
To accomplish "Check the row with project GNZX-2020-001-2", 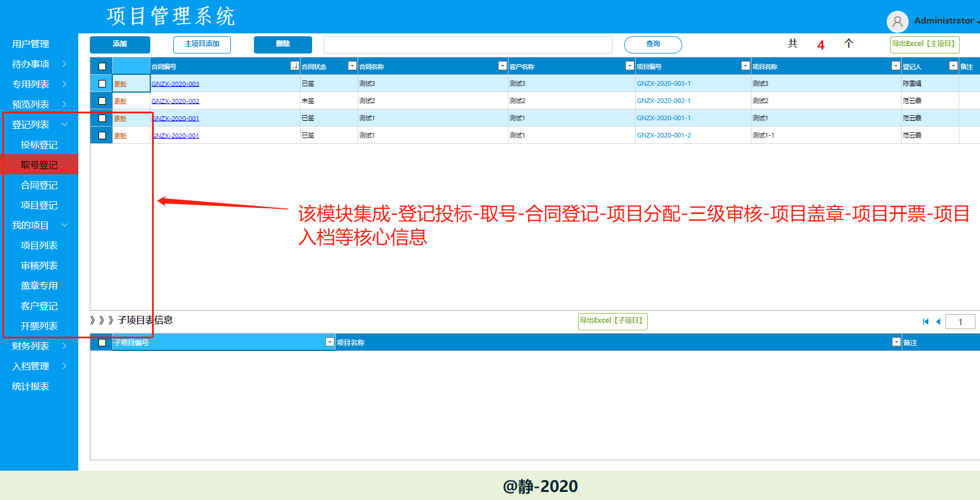I will point(102,135).
